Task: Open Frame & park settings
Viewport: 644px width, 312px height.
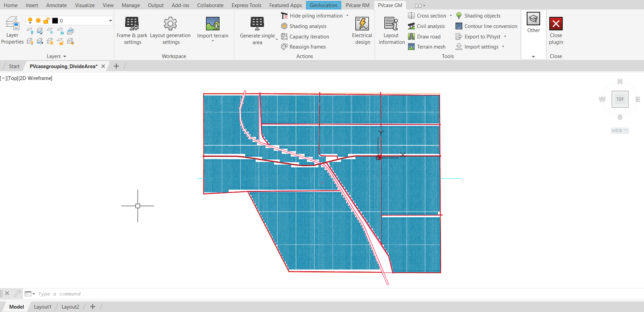Action: 132,30
